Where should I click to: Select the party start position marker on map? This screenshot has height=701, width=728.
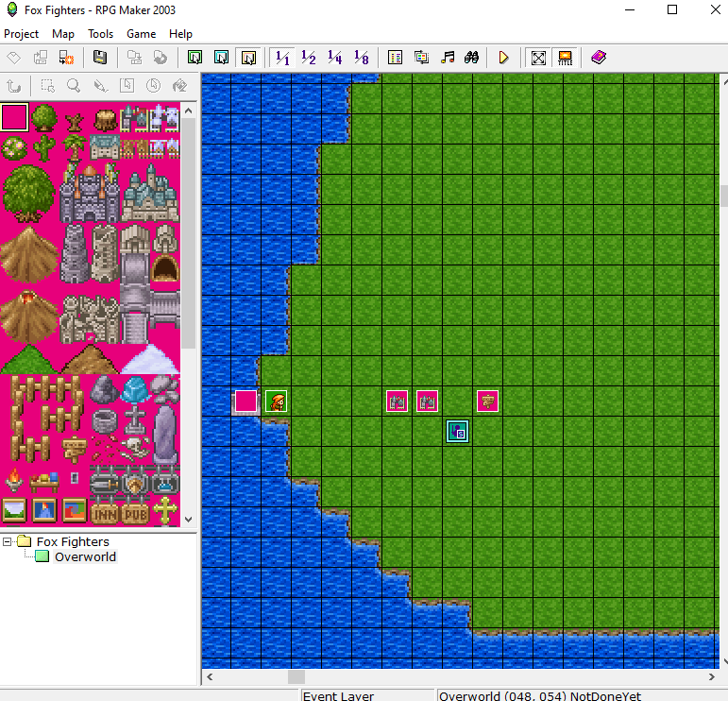457,432
